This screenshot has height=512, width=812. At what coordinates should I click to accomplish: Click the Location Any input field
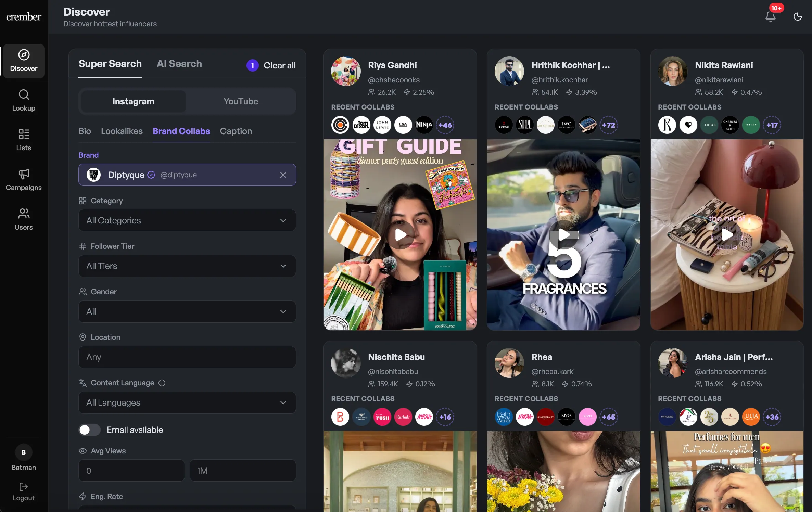point(187,357)
